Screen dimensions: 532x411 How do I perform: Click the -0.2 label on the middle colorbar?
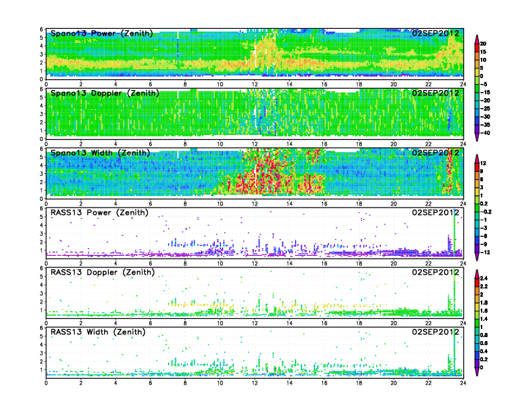point(486,212)
